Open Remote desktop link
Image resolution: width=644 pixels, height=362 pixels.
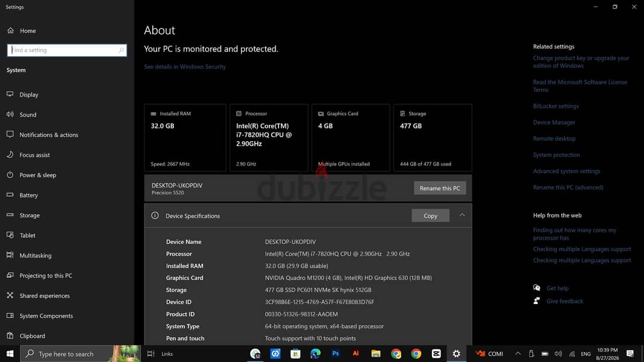pos(554,139)
